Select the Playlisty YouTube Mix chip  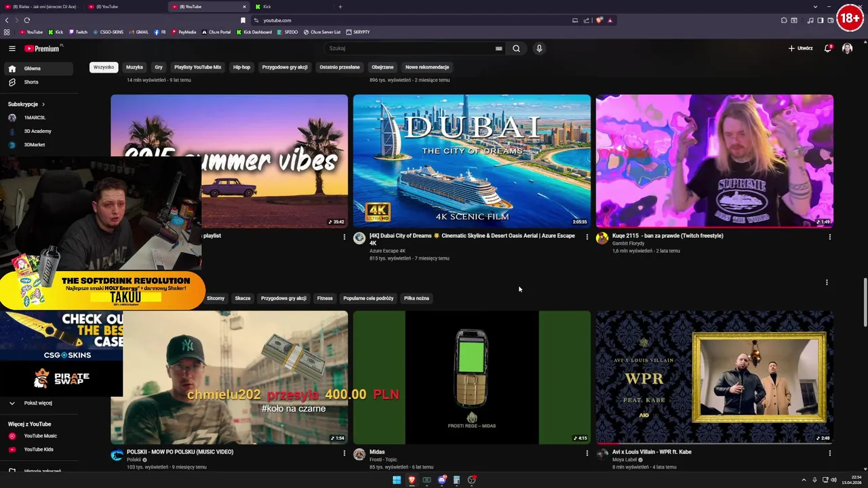197,67
